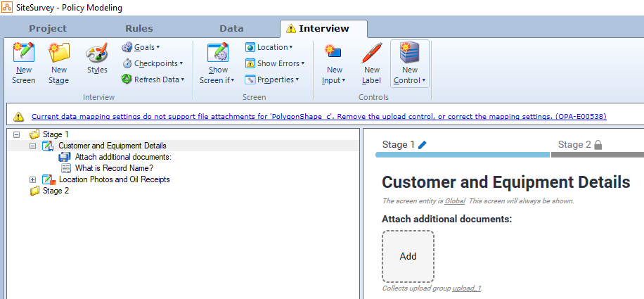Image resolution: width=644 pixels, height=299 pixels.
Task: Select the 'Stage 1' tree row text
Action: [56, 134]
